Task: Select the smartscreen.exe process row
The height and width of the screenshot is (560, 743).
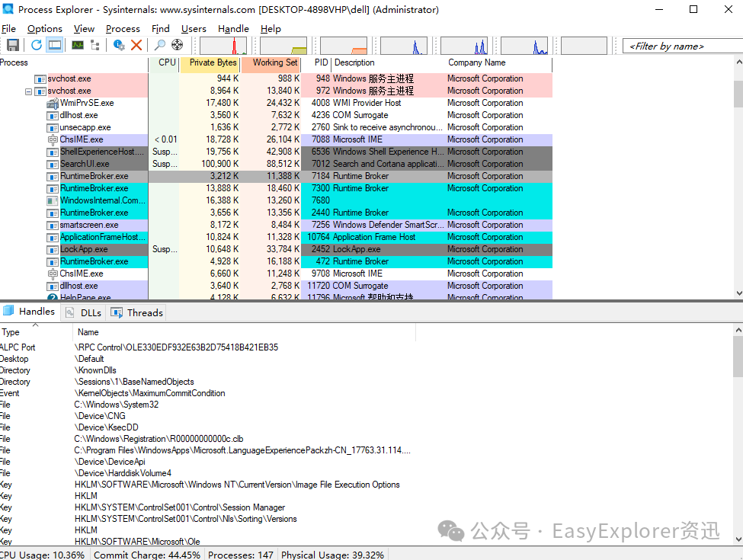Action: (x=276, y=225)
